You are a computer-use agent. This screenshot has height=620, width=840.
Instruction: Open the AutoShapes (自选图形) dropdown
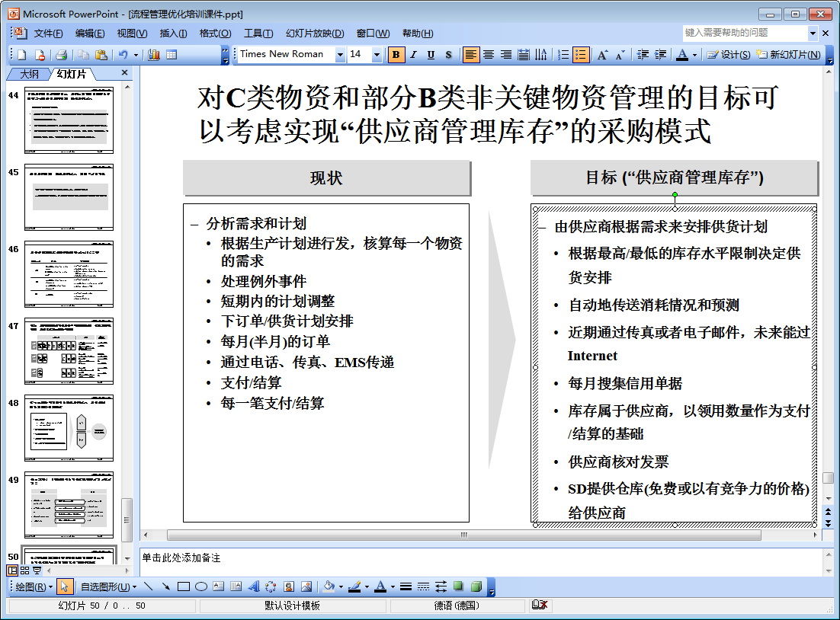point(108,586)
